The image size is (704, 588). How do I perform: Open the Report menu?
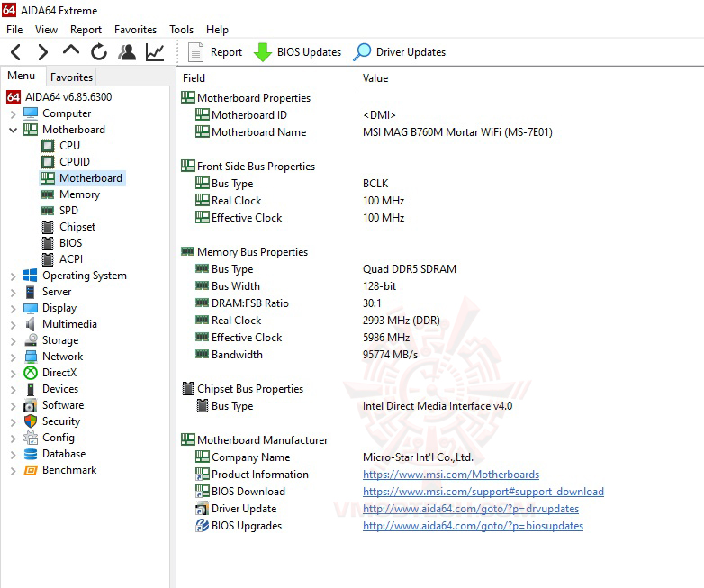point(86,30)
